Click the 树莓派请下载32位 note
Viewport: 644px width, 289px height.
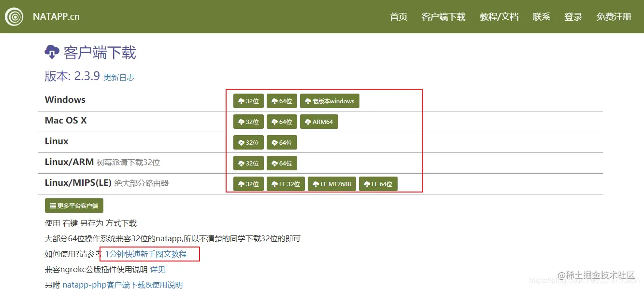tap(129, 162)
